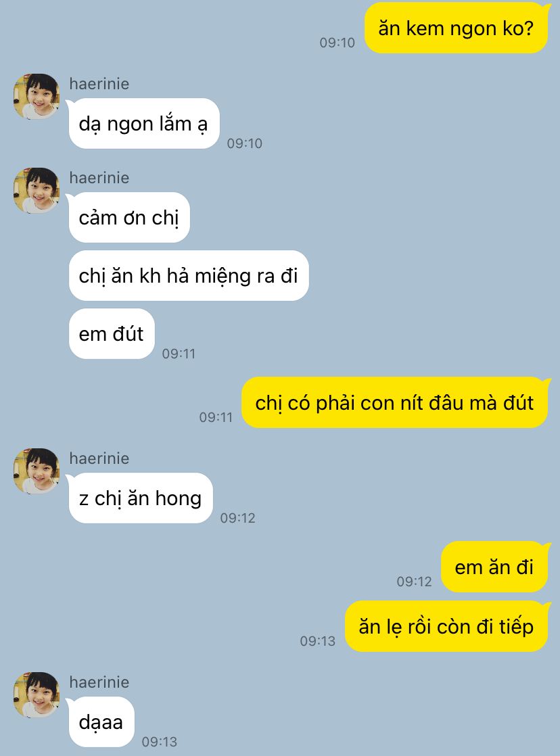Select the 'z chị ăn hong' message bubble
Image resolution: width=560 pixels, height=756 pixels.
(140, 498)
